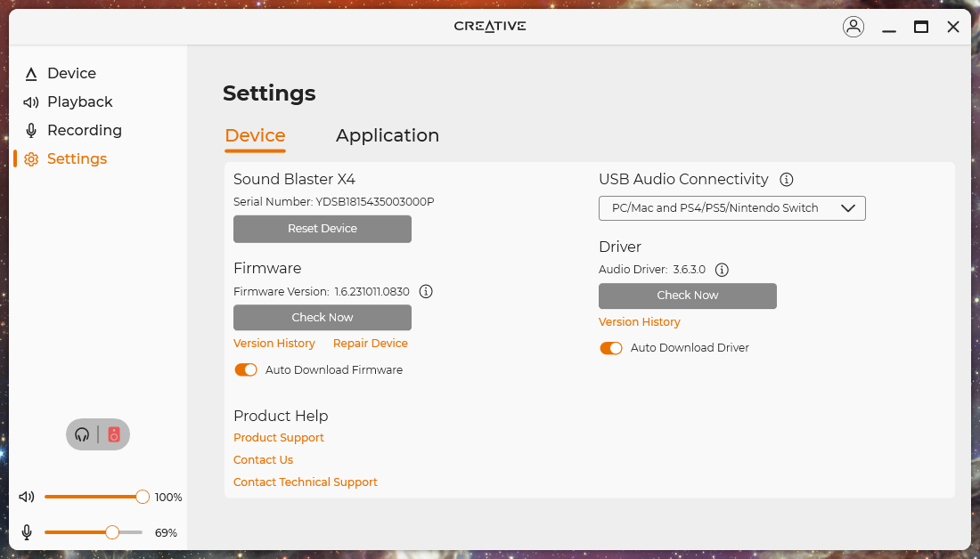Screen dimensions: 980x559
Task: Open driver Version History link
Action: (x=640, y=322)
